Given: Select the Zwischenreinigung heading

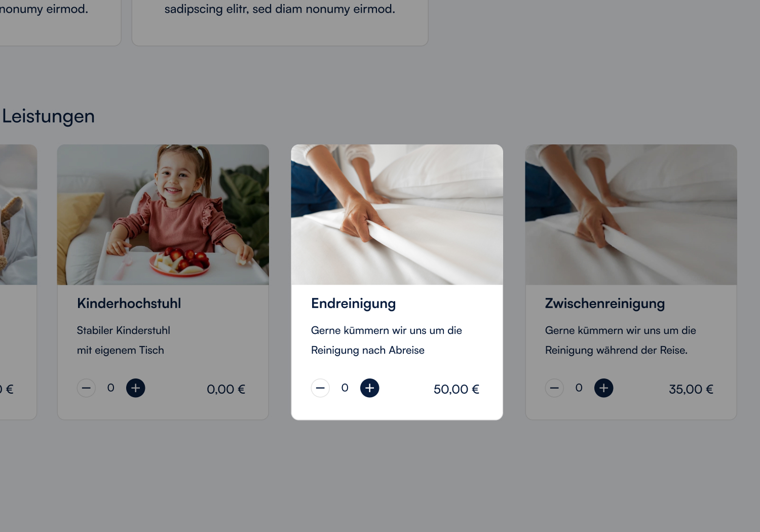Looking at the screenshot, I should pos(605,303).
